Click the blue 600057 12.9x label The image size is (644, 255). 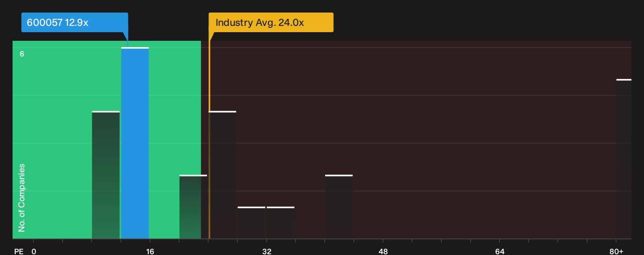pos(75,22)
